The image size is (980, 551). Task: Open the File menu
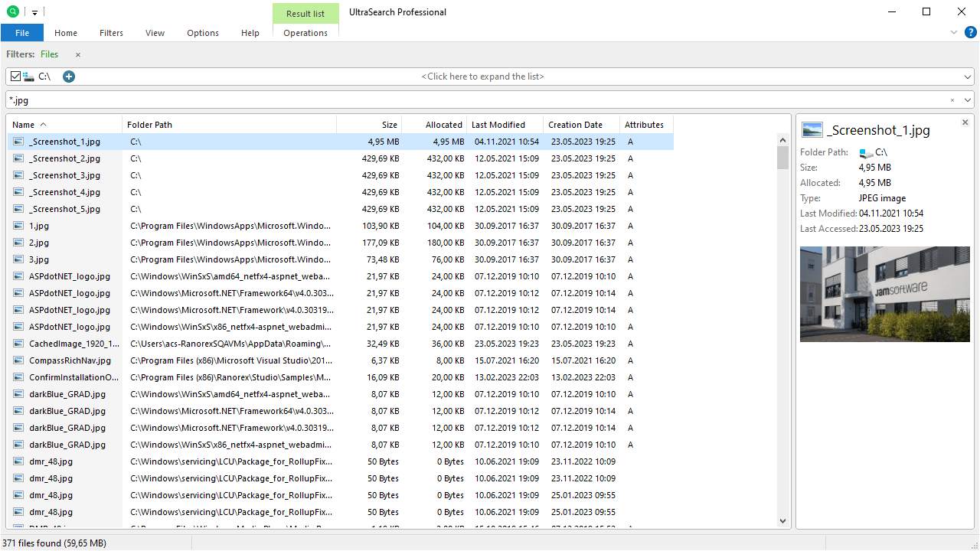pyautogui.click(x=22, y=33)
